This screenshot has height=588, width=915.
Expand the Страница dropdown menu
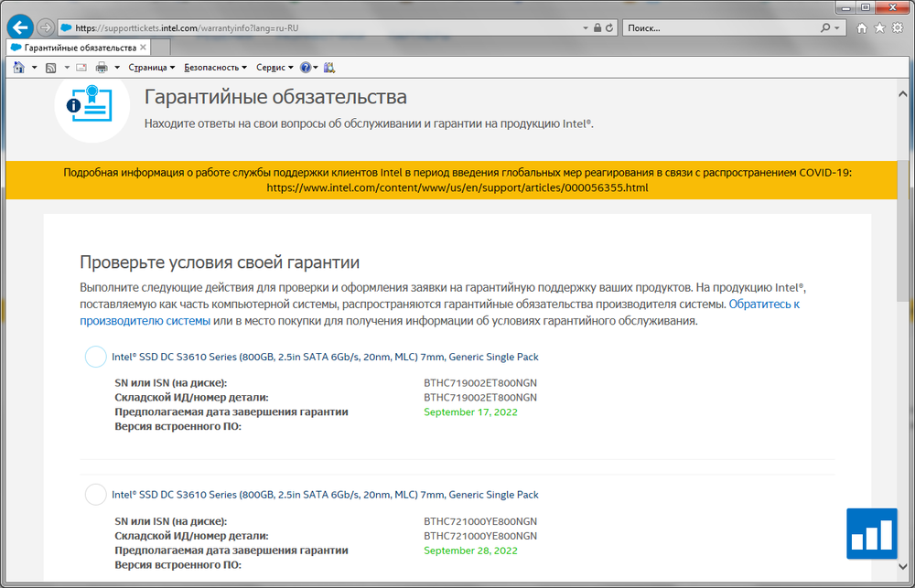tap(152, 67)
